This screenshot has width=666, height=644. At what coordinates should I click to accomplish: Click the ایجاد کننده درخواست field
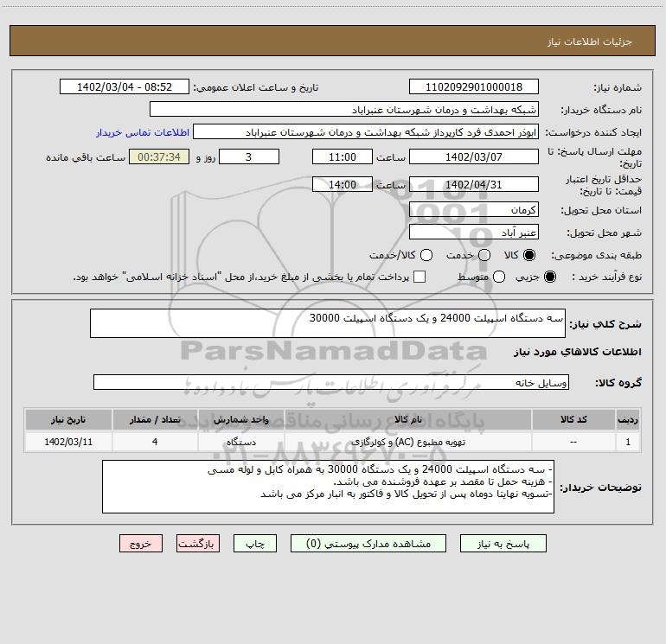click(x=366, y=132)
